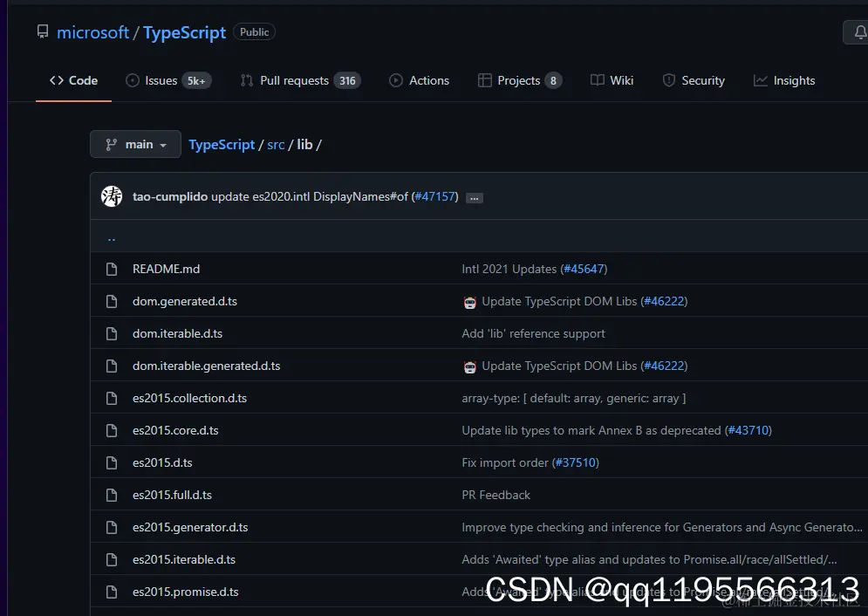Click the repository book icon beside microsoft

pos(43,31)
